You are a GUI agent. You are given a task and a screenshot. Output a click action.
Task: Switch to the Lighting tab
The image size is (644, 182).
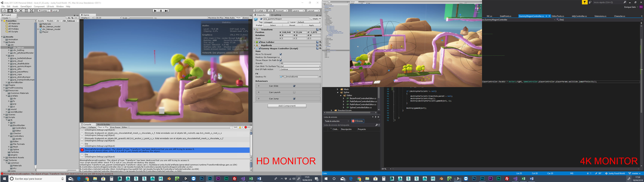point(276,15)
